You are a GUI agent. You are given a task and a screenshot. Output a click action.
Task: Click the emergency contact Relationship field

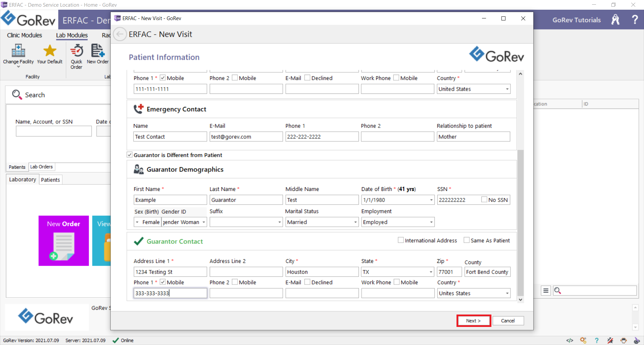click(473, 137)
